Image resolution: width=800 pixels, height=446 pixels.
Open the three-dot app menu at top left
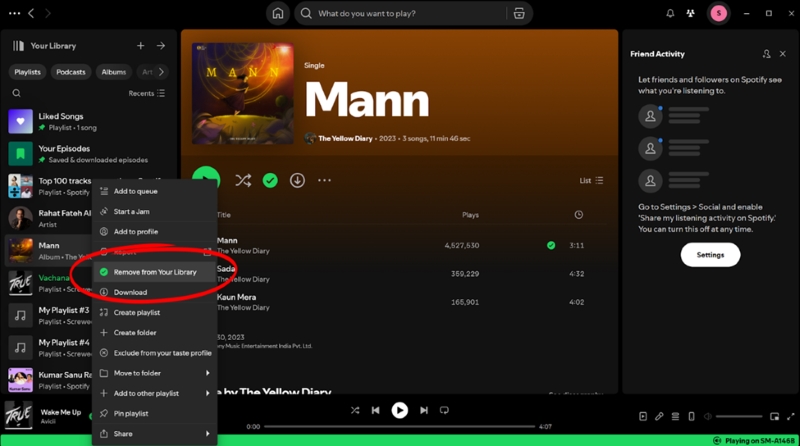14,13
